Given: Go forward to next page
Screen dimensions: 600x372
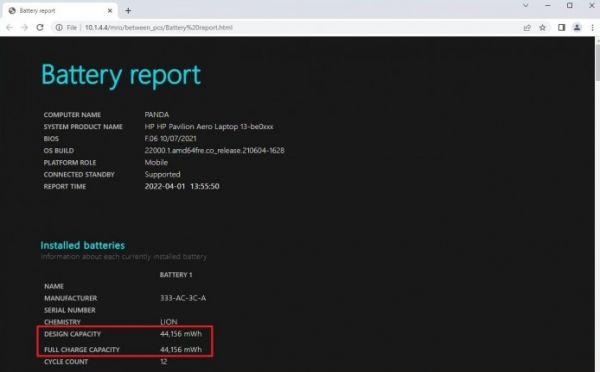Looking at the screenshot, I should click(x=24, y=28).
